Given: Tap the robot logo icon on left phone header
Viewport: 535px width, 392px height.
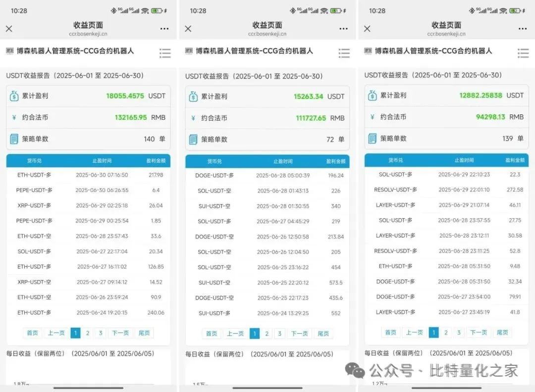Looking at the screenshot, I should point(10,51).
